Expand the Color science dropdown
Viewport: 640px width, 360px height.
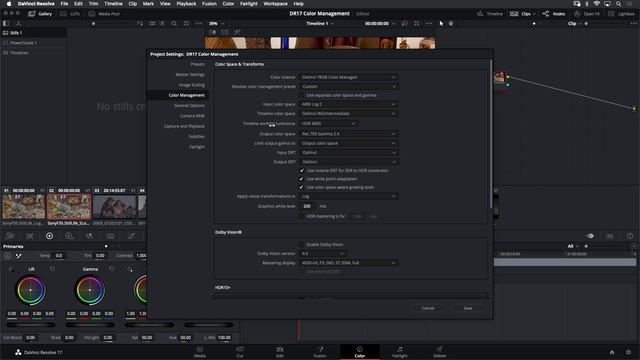point(349,77)
